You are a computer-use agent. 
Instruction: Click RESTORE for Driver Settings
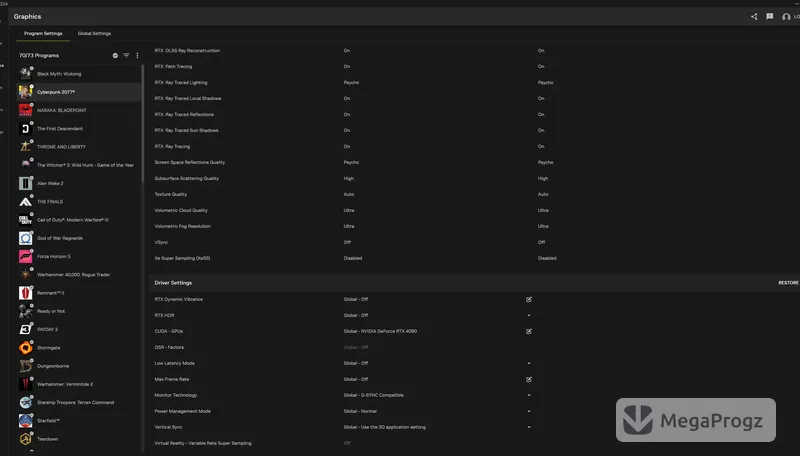(x=788, y=283)
